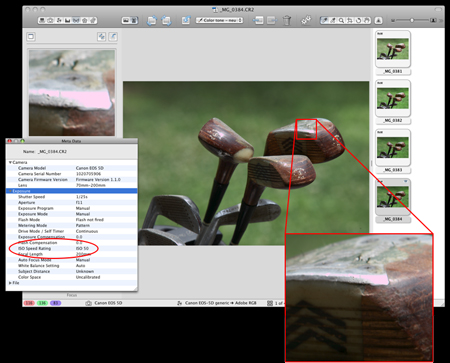The image size is (450, 363).
Task: Select the magnifier zoom cursor tool
Action: [341, 21]
